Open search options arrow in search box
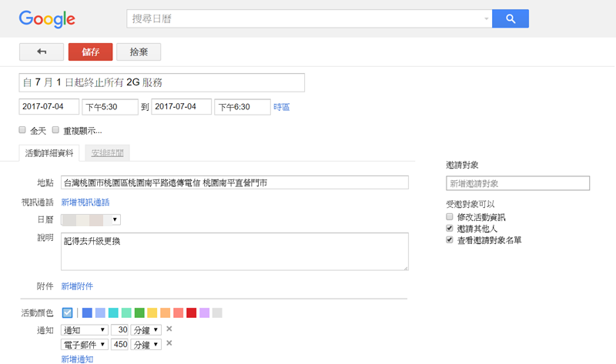616x364 pixels. click(x=487, y=18)
